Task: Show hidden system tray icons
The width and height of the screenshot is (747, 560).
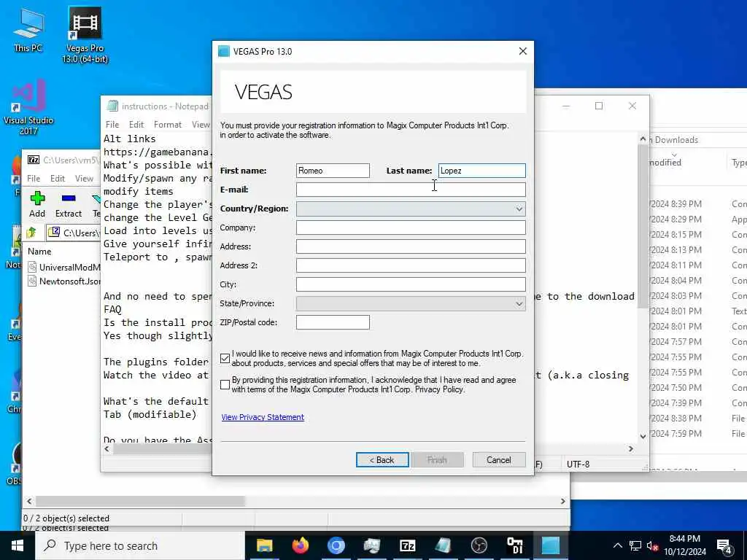Action: pos(617,545)
